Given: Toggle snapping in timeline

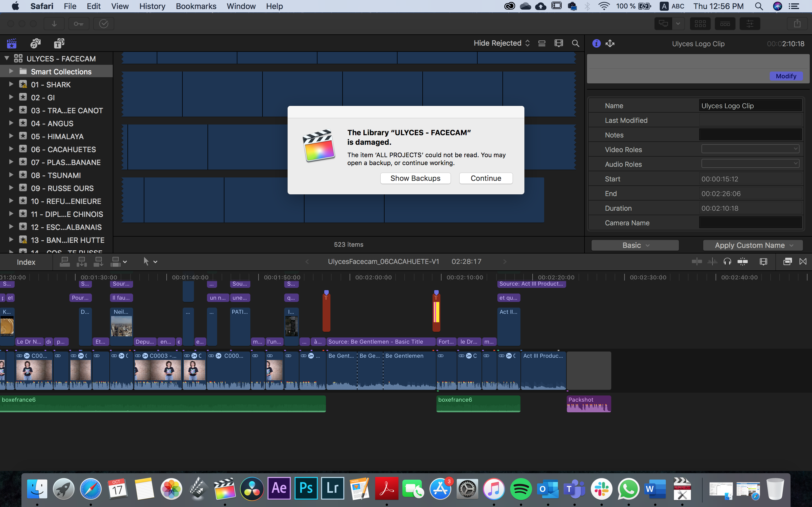Looking at the screenshot, I should click(x=743, y=262).
